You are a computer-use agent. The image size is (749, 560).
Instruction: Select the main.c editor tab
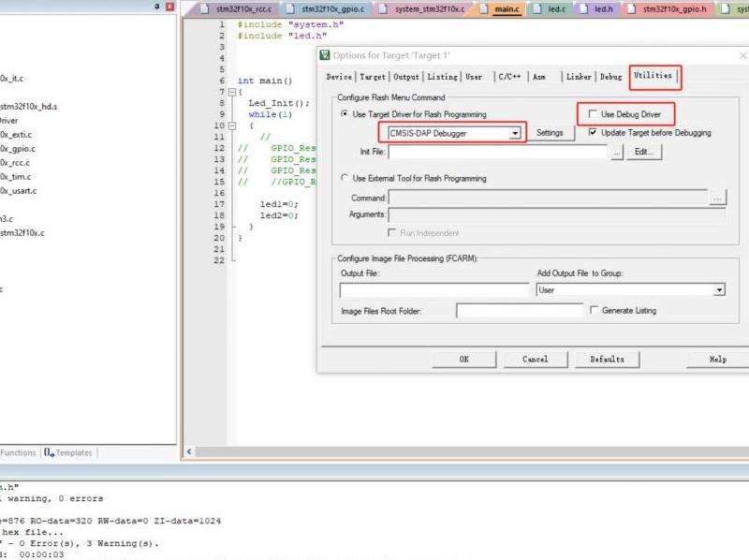(500, 9)
